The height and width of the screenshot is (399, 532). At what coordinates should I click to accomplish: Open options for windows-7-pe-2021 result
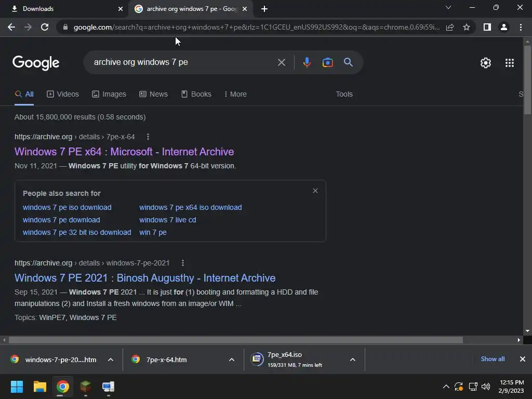[182, 263]
